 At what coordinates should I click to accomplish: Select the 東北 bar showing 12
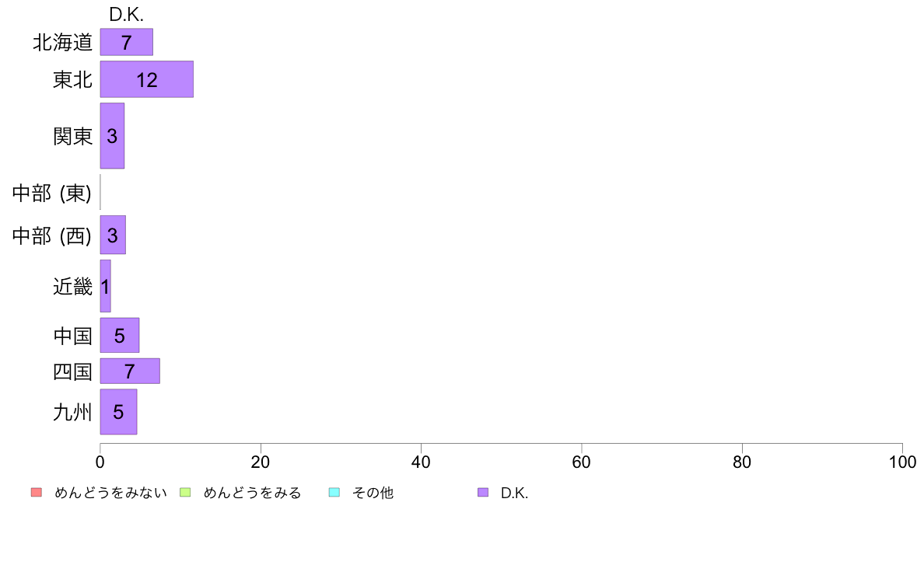(x=147, y=79)
